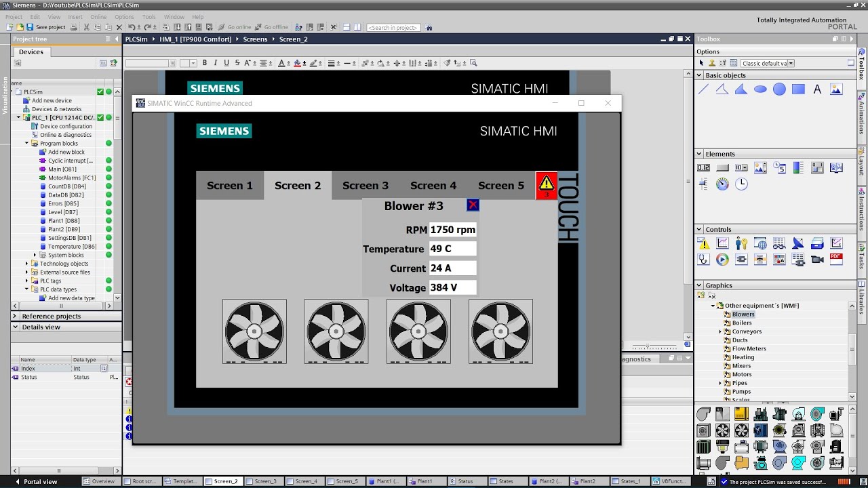Screen dimensions: 868x488
Task: Toggle Underline text formatting
Action: (x=226, y=63)
